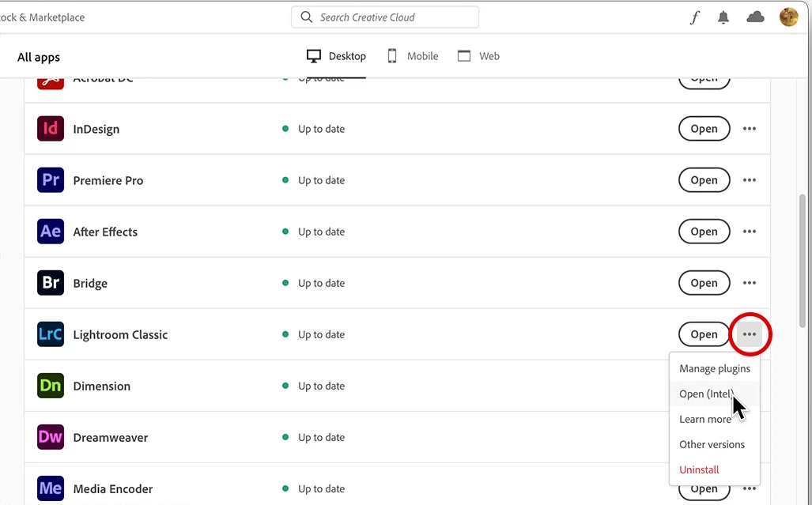Click the Lightroom Classic app icon
The width and height of the screenshot is (812, 505).
click(x=51, y=334)
